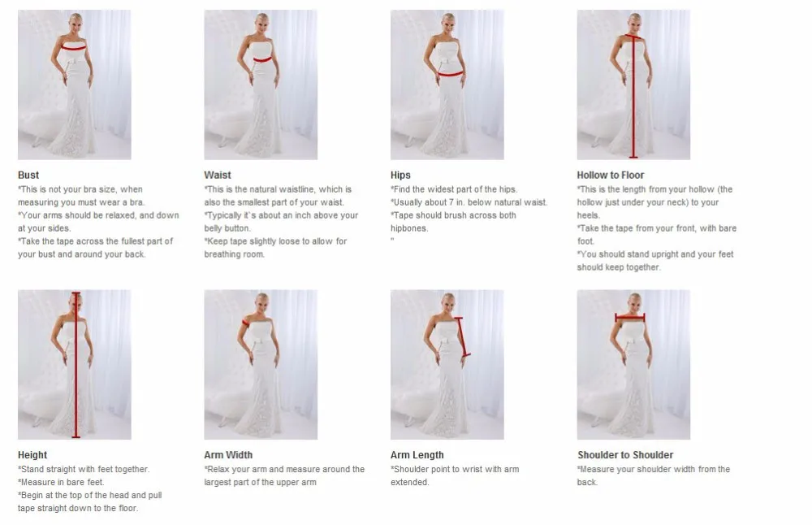Click the Height heading

click(32, 455)
